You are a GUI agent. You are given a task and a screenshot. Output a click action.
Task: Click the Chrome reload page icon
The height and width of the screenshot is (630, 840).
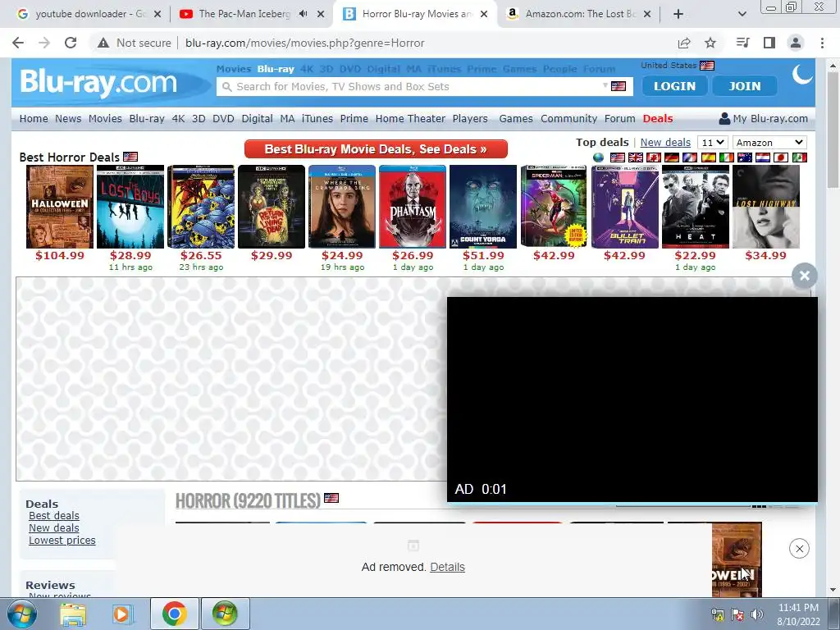tap(71, 43)
